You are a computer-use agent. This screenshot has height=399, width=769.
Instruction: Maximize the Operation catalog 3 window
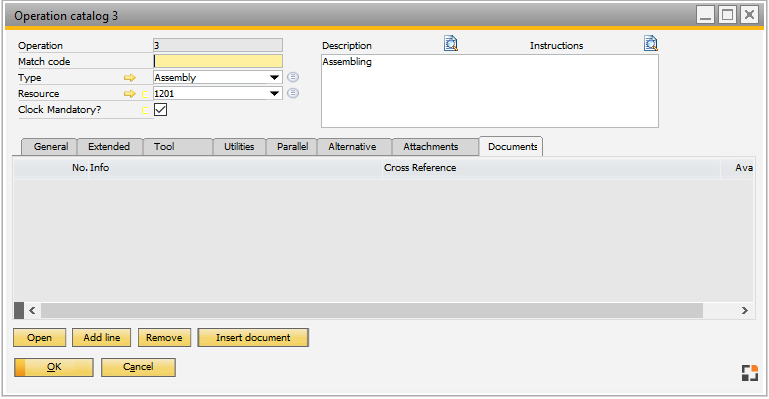727,15
